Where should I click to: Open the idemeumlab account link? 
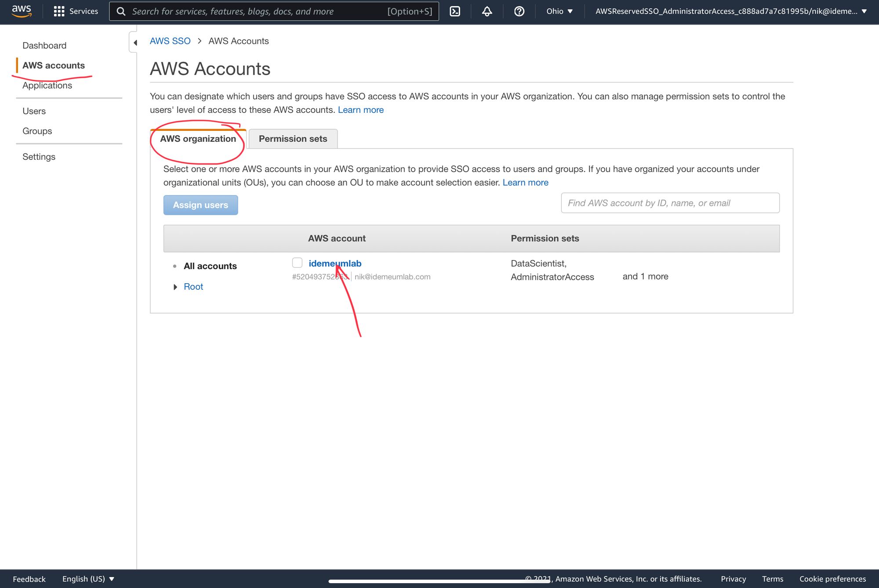point(335,263)
